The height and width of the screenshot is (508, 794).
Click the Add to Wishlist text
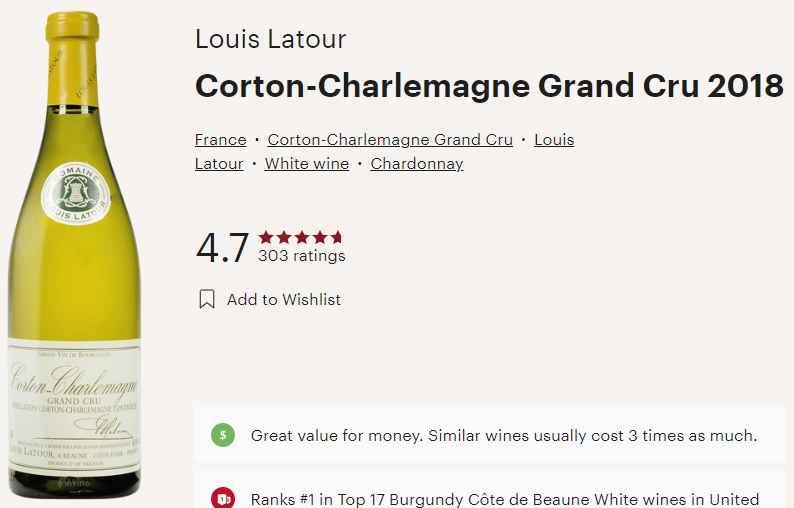(x=284, y=299)
